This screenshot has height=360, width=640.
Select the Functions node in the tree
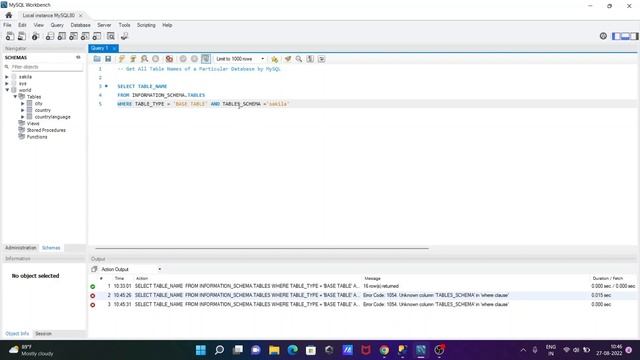coord(37,137)
